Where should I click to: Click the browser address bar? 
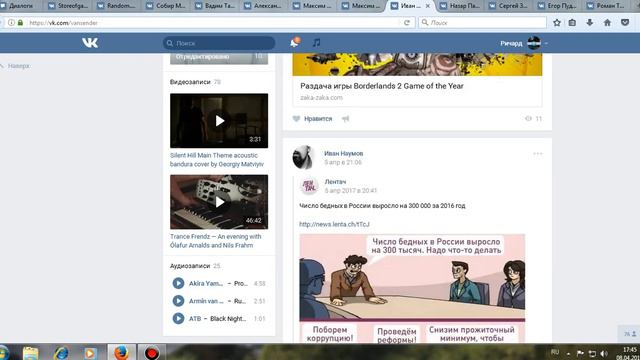tap(212, 23)
